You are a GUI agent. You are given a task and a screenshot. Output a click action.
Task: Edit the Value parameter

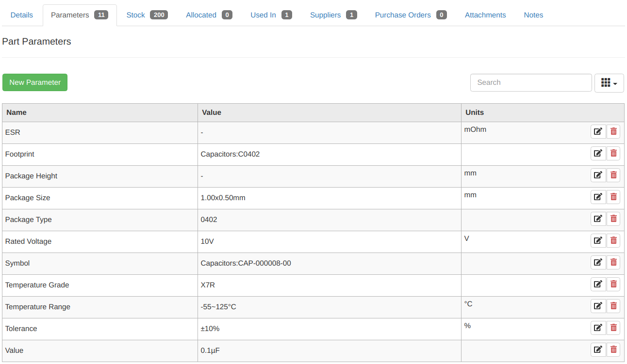[598, 349]
